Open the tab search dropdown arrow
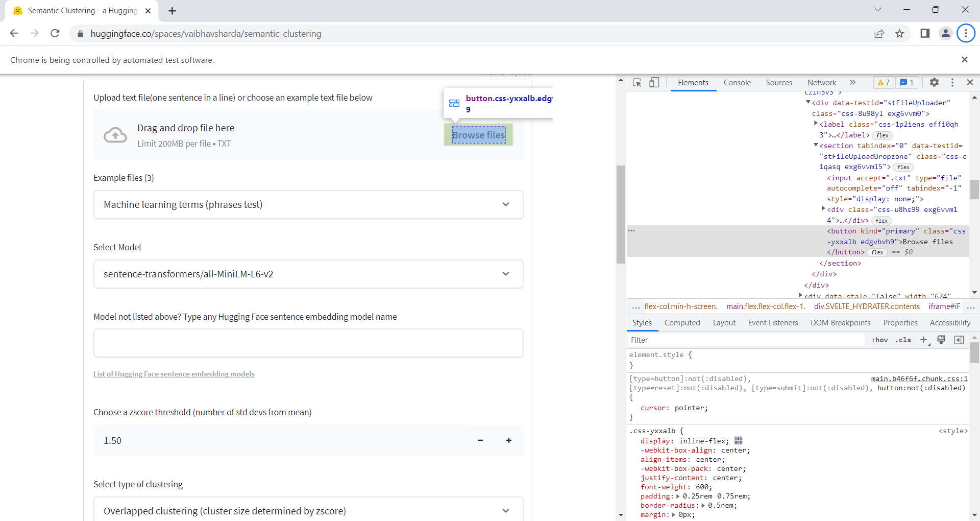This screenshot has height=521, width=980. click(x=877, y=10)
